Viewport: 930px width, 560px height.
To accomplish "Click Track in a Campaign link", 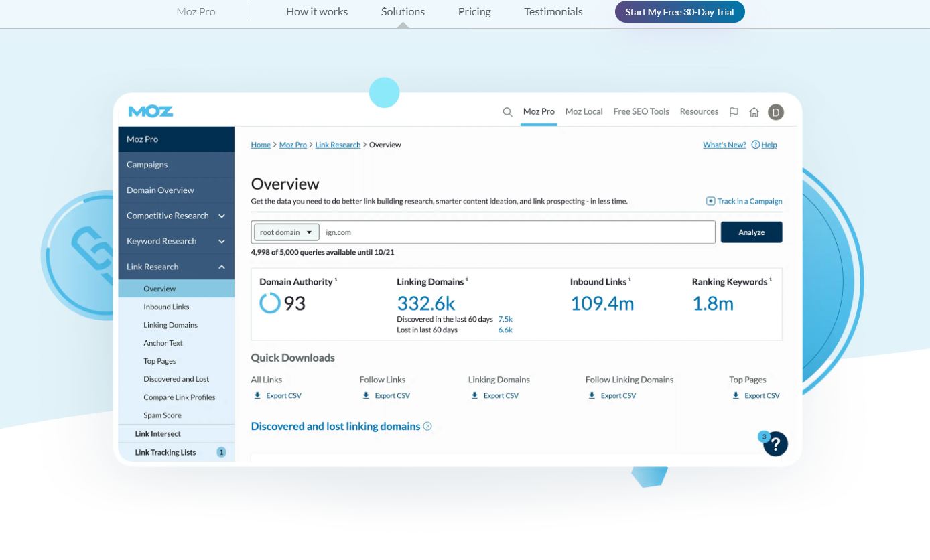I will (x=750, y=201).
